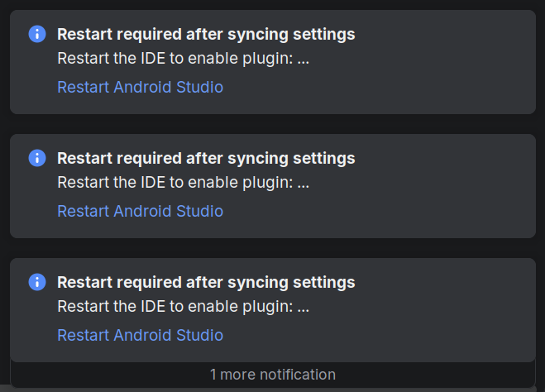Click the info icon in the middle notification
The height and width of the screenshot is (392, 545).
click(37, 158)
